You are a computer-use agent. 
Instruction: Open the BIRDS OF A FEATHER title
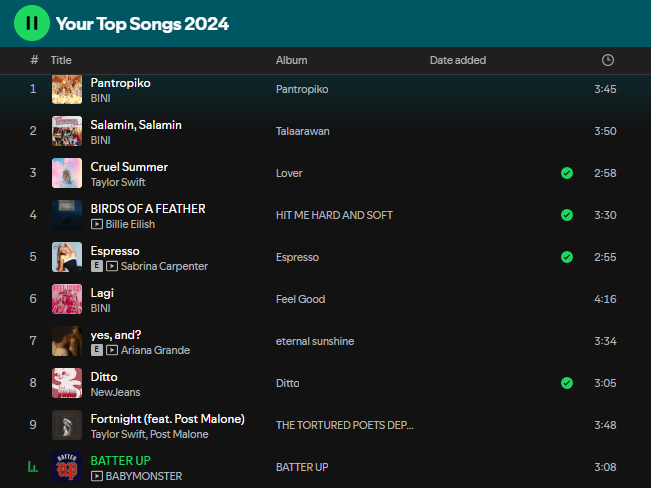tap(148, 208)
